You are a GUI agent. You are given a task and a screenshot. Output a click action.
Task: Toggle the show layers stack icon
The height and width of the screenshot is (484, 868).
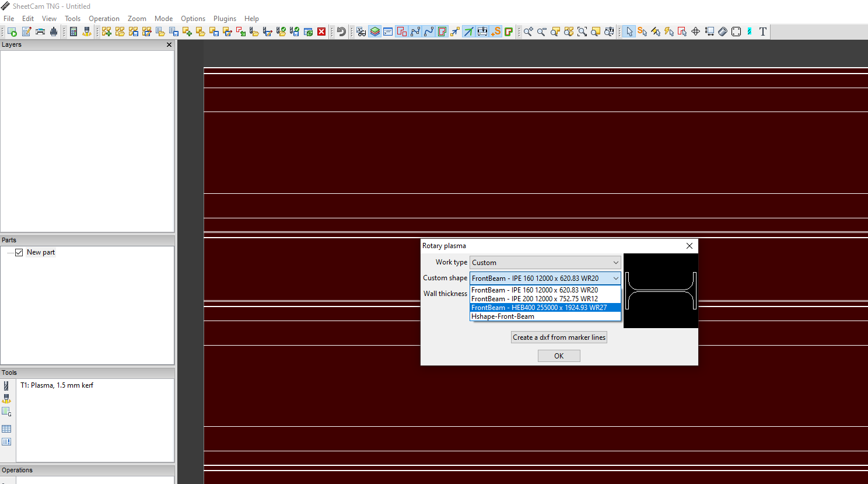click(x=375, y=32)
